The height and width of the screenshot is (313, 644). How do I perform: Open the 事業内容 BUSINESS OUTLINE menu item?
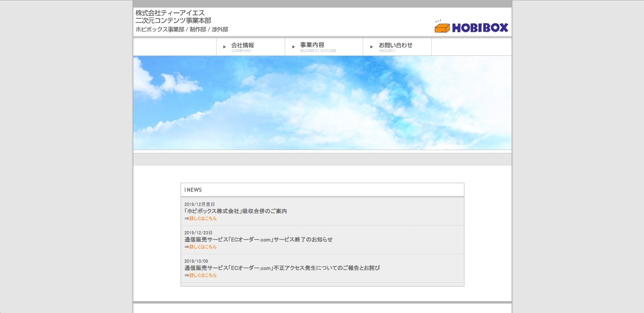(x=324, y=47)
